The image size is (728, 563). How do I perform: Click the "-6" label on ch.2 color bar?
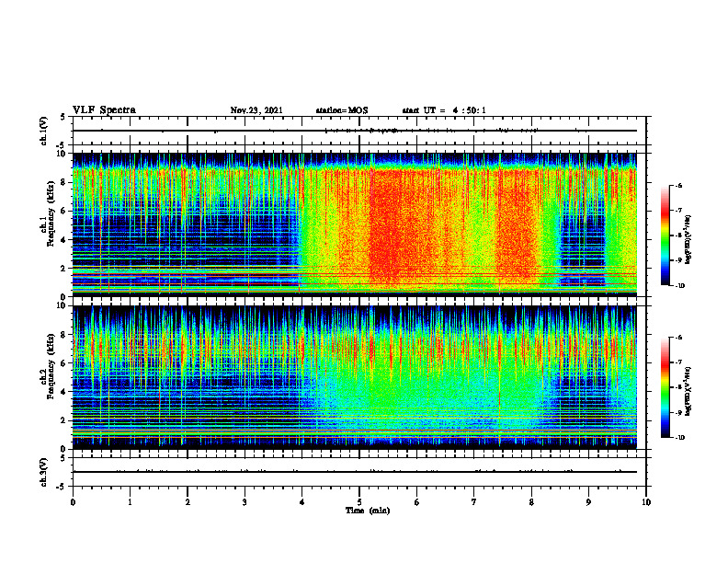coord(678,338)
